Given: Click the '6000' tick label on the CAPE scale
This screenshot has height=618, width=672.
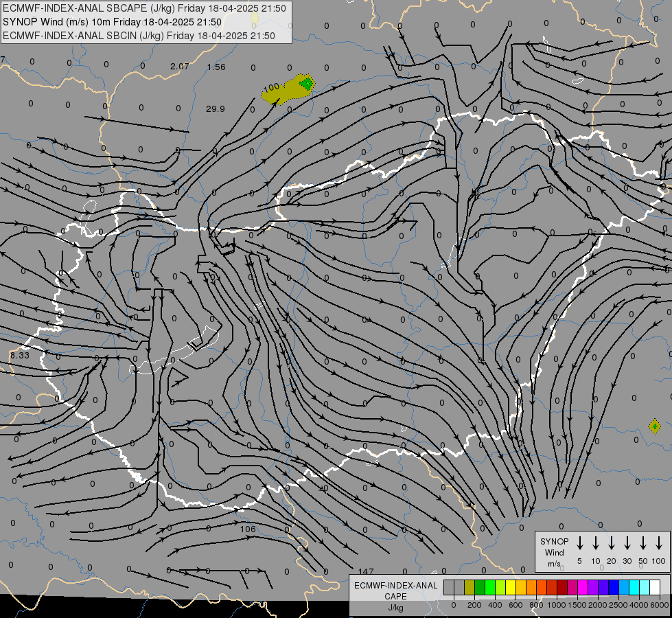Looking at the screenshot, I should click(x=660, y=605).
